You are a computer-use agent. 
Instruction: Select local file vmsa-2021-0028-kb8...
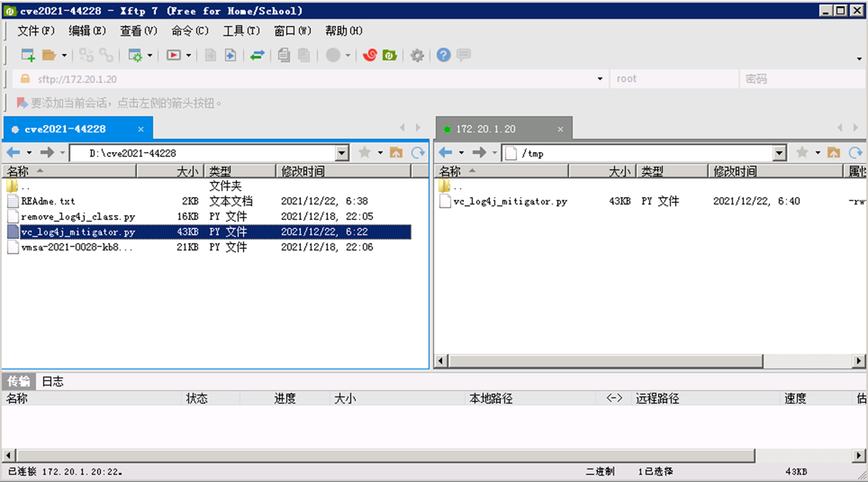tap(209, 247)
